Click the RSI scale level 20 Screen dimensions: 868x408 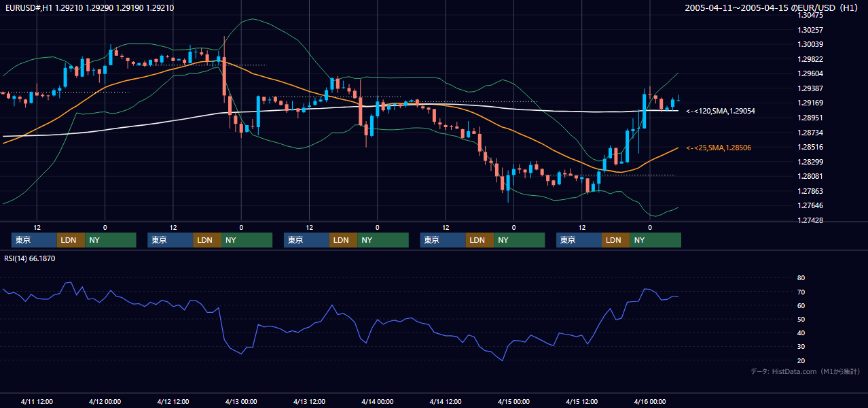(x=801, y=360)
